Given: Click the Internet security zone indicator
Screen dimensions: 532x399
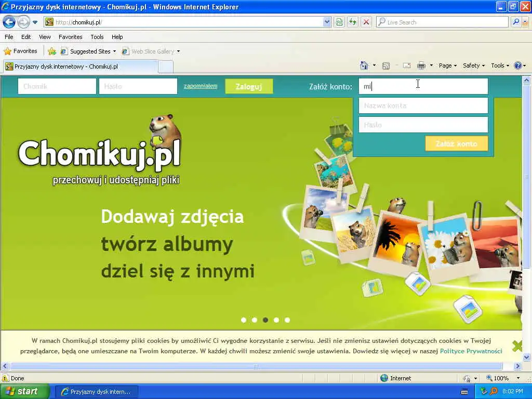Looking at the screenshot, I should [396, 378].
